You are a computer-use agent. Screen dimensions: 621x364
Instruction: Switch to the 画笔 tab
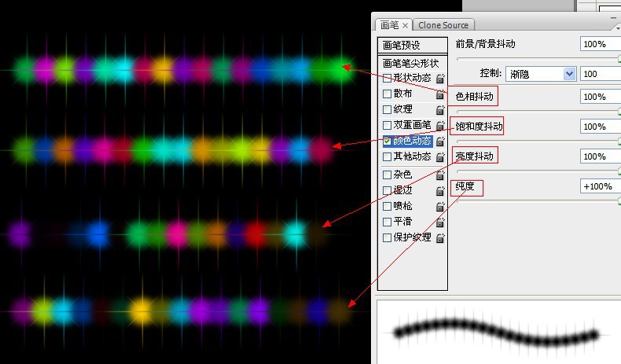390,25
